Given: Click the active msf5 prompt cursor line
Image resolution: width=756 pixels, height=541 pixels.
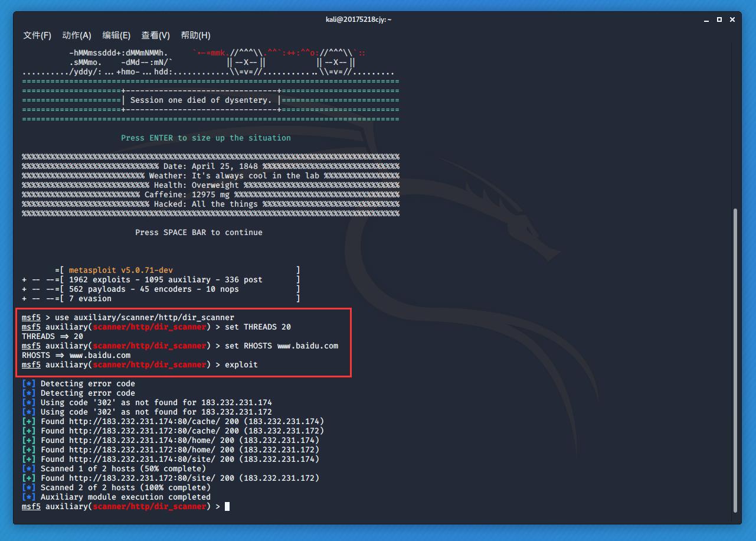Looking at the screenshot, I should [x=126, y=506].
